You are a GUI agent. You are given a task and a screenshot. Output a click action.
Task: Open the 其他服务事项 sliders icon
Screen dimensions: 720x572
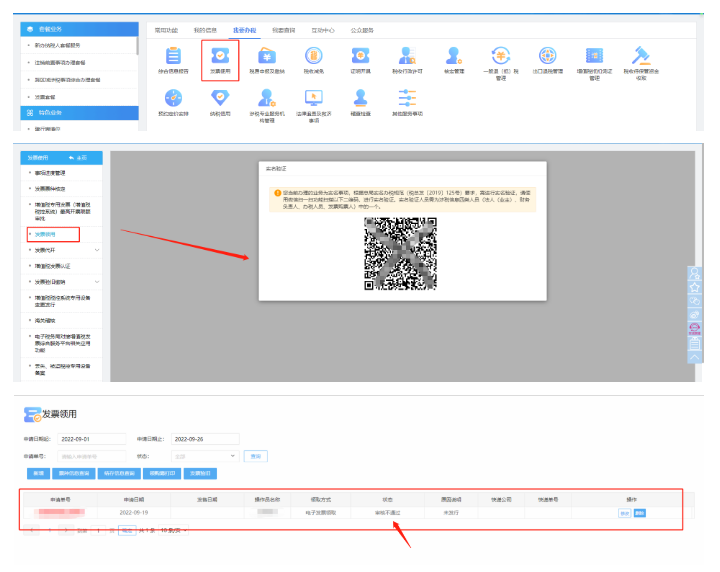click(x=407, y=98)
